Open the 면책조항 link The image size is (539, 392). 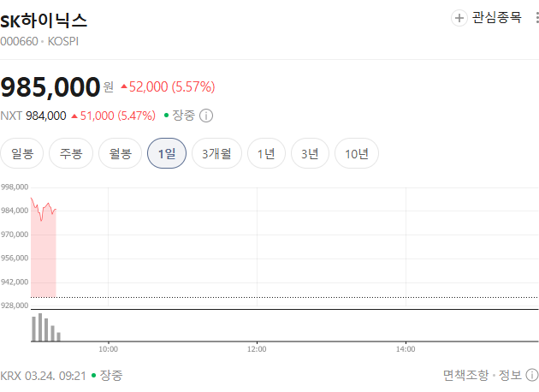466,375
